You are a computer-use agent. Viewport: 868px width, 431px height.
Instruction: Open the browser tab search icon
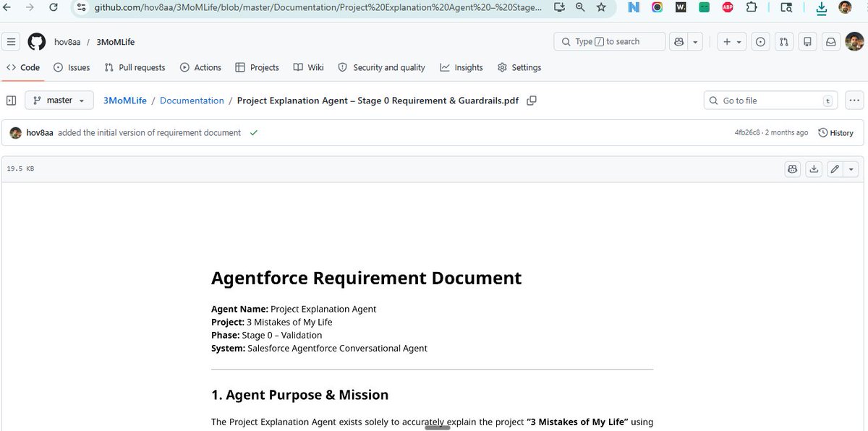[786, 7]
